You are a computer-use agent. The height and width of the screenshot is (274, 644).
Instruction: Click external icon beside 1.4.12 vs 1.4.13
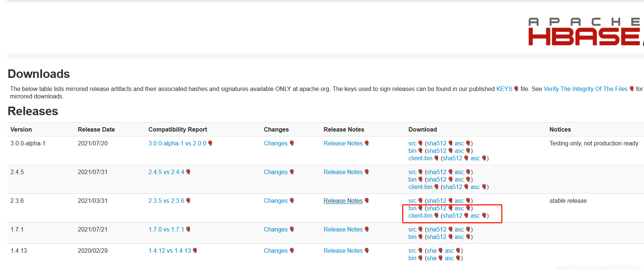195,251
